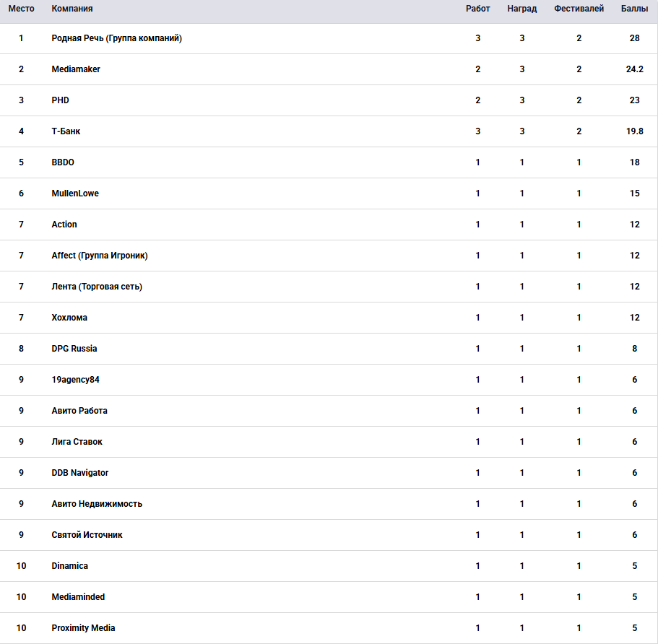Click the Хохлома company name
Viewport: 658px width, 644px height.
click(69, 318)
